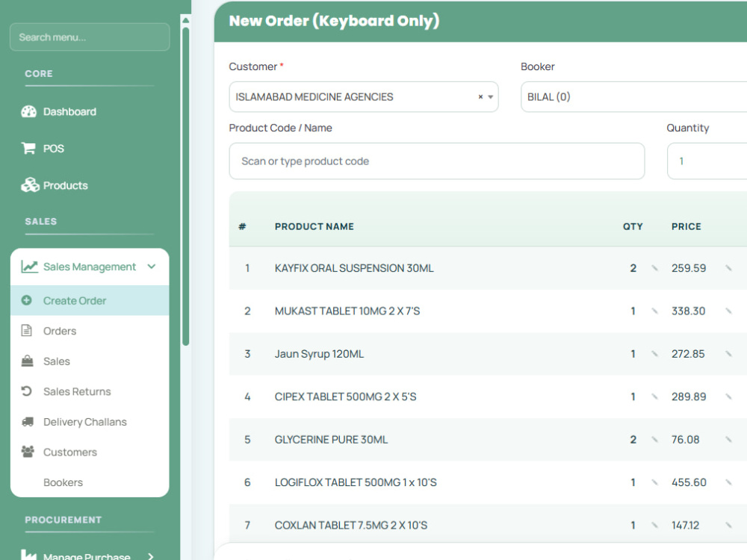Edit quantity pencil for Jaun Syrup 120ML
Viewport: 747px width, 560px height.
pos(654,354)
